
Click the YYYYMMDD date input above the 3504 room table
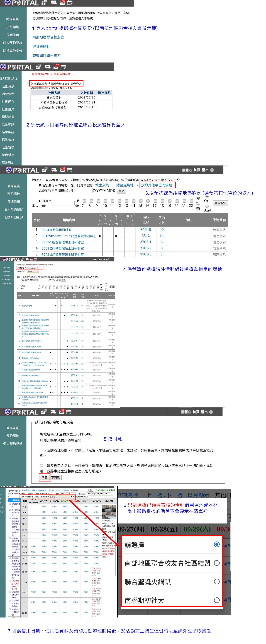point(83,191)
